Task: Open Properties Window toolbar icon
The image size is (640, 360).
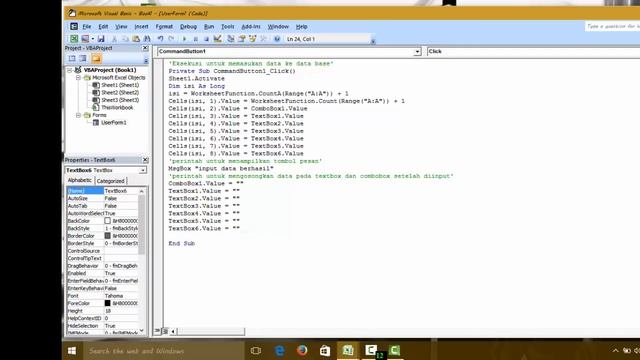Action: [x=242, y=39]
